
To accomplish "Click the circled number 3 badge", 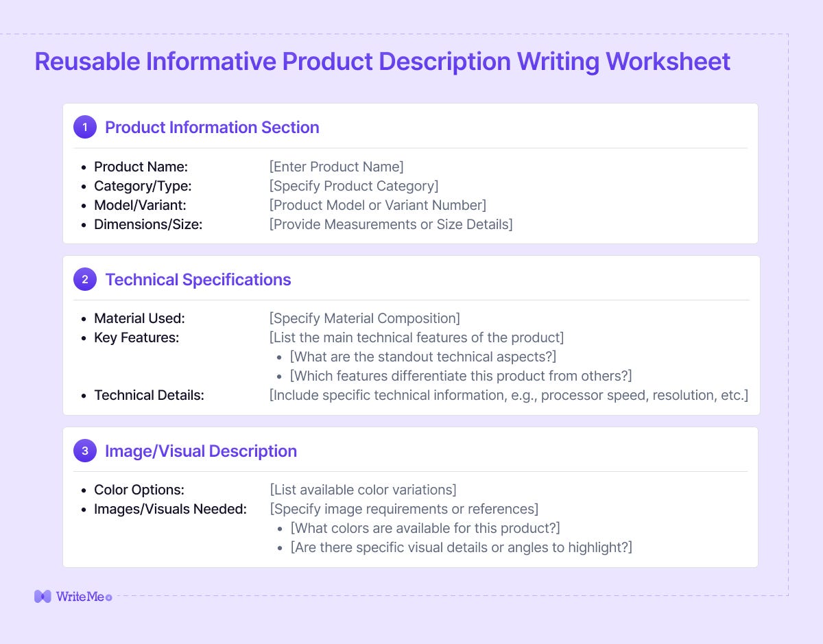I will point(85,451).
